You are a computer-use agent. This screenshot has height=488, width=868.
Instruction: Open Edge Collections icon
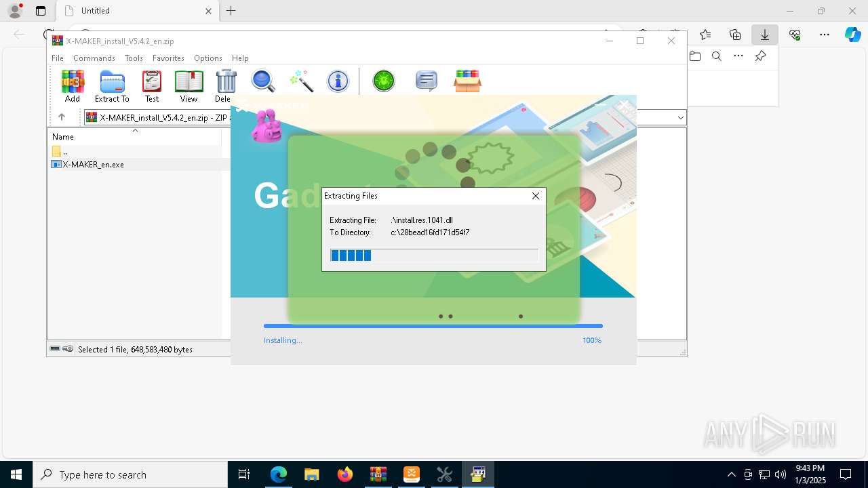(x=735, y=35)
